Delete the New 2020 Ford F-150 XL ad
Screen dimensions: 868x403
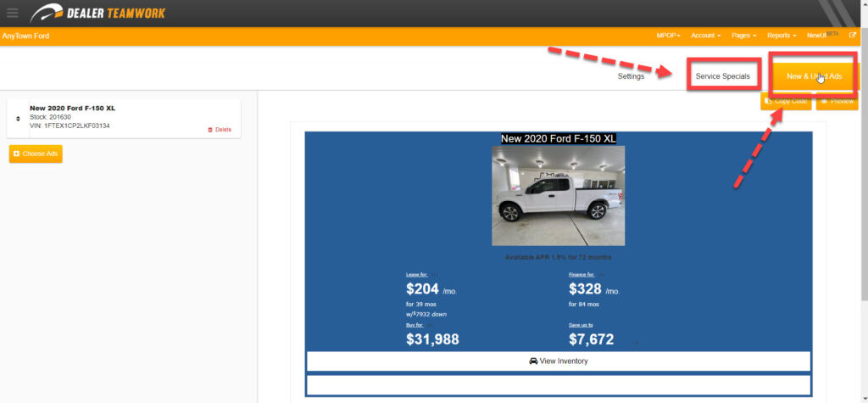(219, 130)
